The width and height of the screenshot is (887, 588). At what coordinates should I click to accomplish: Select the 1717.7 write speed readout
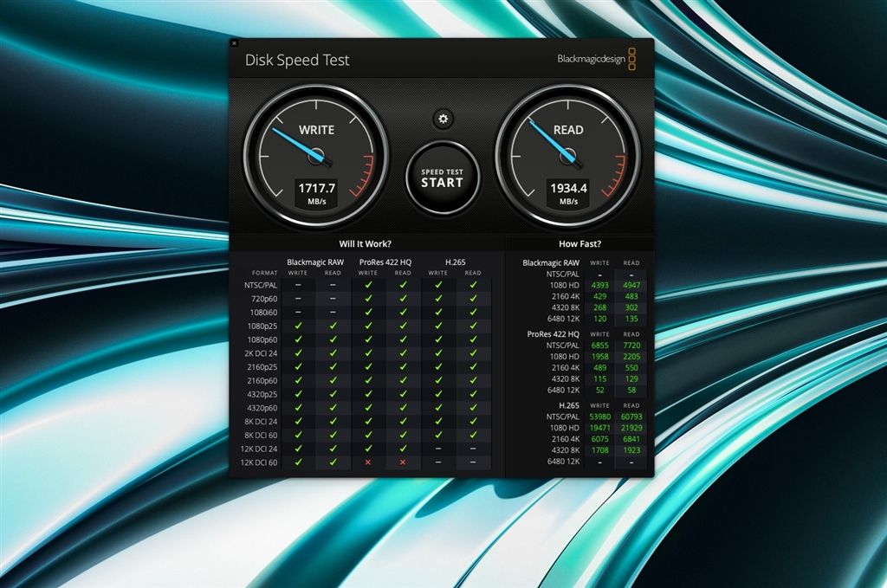[x=317, y=188]
